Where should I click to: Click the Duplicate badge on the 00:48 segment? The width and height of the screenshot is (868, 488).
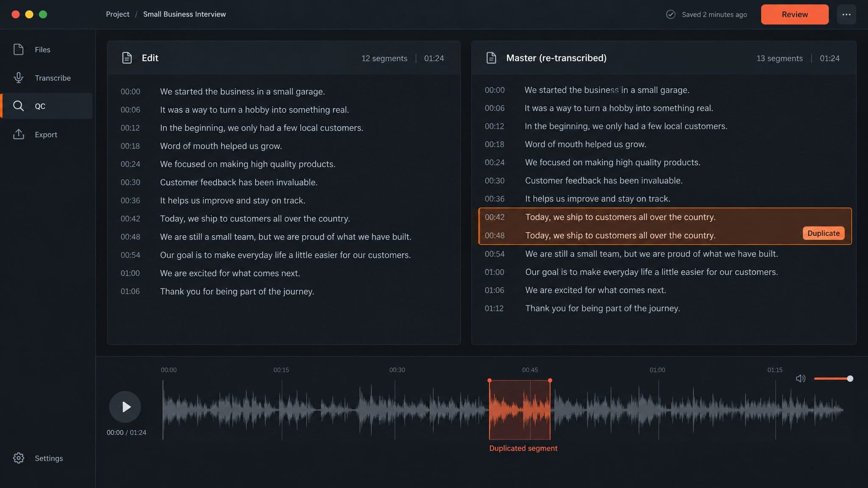(x=823, y=233)
